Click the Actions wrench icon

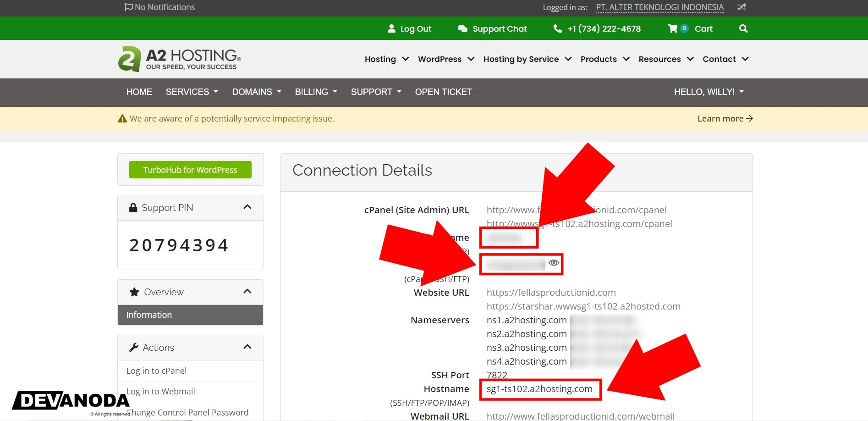pos(134,348)
